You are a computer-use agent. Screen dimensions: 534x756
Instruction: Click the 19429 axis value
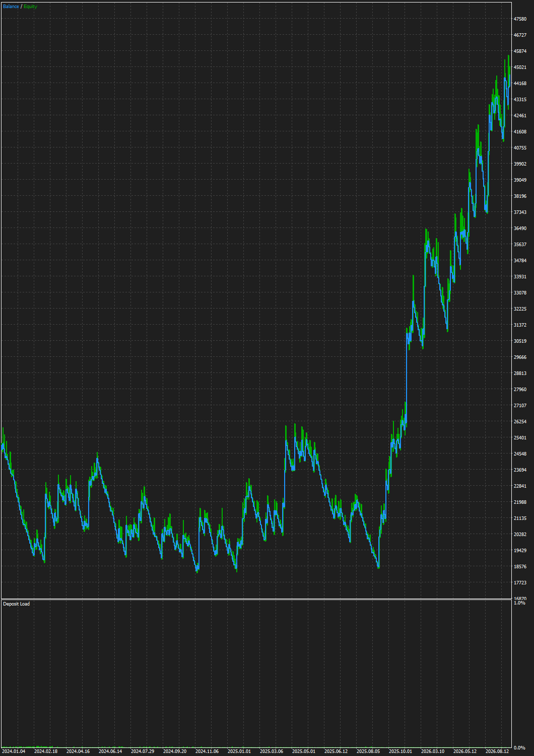coord(520,551)
